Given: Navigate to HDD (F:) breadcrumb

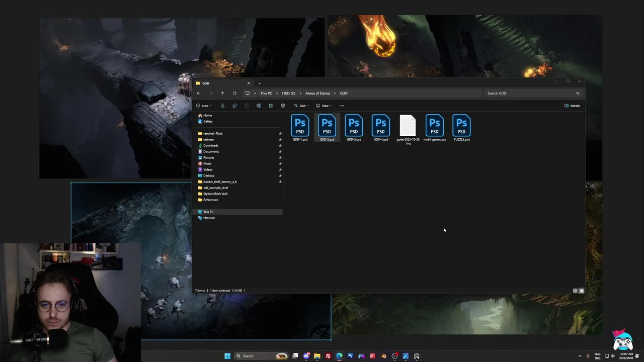Looking at the screenshot, I should (x=289, y=93).
